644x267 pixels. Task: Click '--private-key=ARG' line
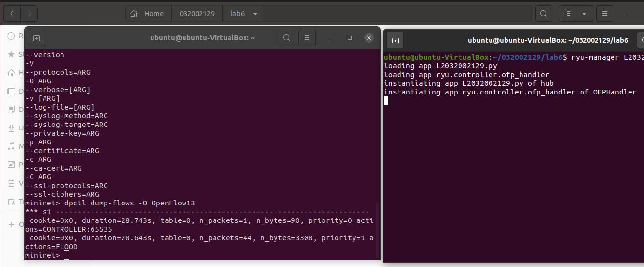[62, 133]
